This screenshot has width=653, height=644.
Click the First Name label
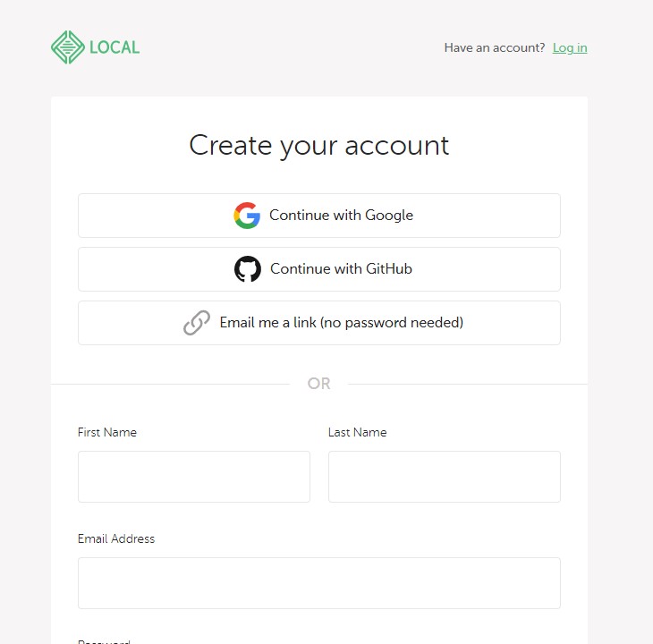[107, 432]
